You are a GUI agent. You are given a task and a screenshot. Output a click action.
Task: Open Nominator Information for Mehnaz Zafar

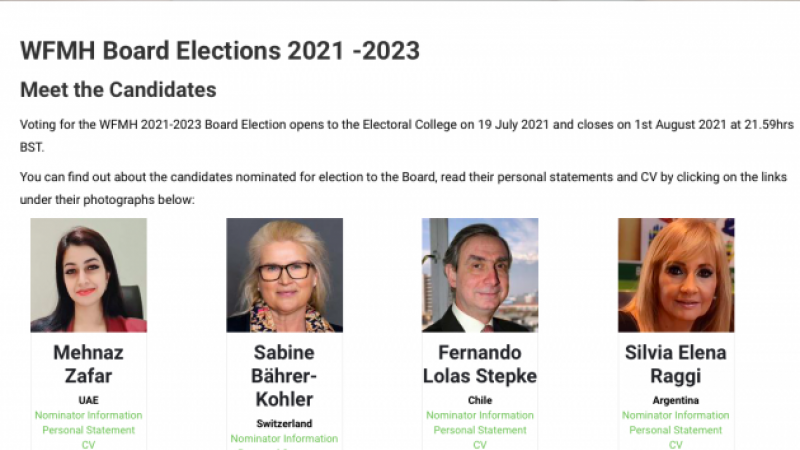tap(88, 415)
